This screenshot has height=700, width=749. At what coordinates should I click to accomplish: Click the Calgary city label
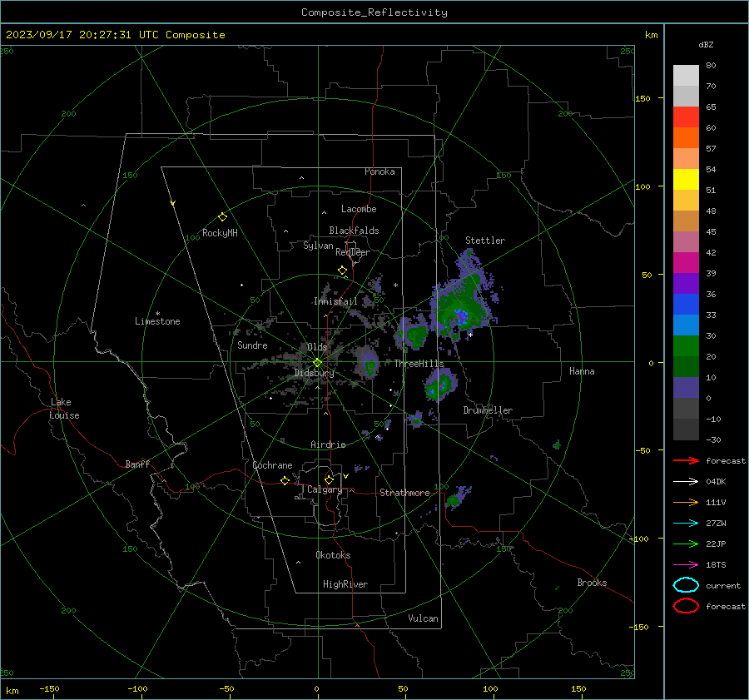pyautogui.click(x=325, y=489)
